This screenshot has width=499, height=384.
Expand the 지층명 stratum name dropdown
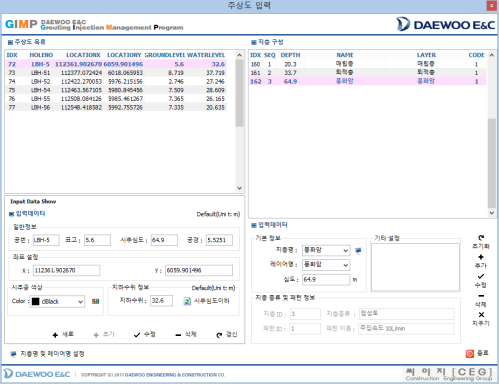click(346, 250)
